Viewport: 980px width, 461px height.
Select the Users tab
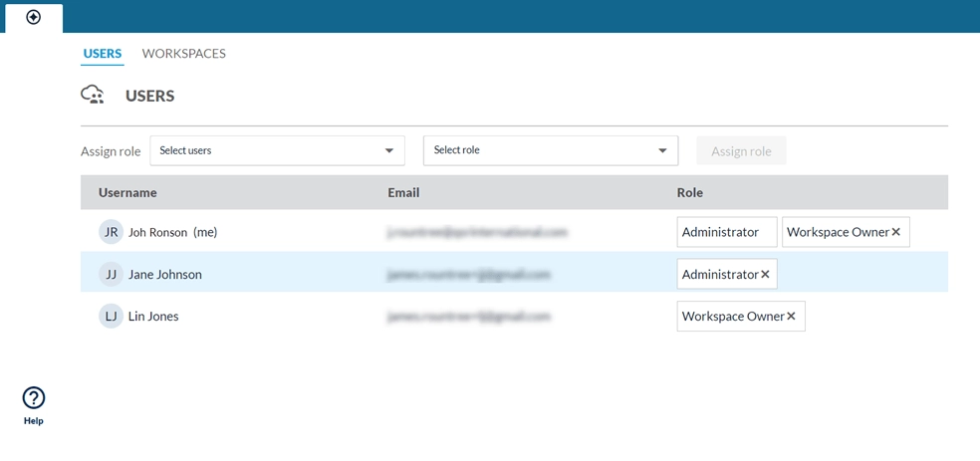point(103,54)
